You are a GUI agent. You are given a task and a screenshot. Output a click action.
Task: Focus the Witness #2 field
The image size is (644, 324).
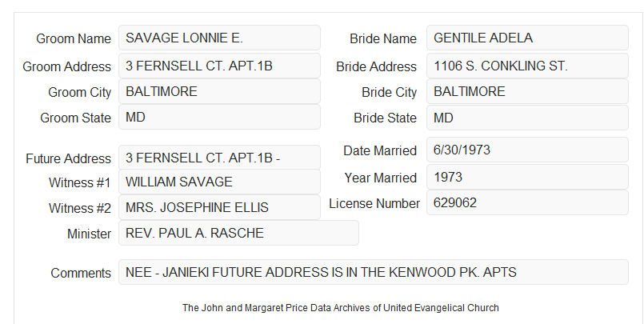[219, 207]
